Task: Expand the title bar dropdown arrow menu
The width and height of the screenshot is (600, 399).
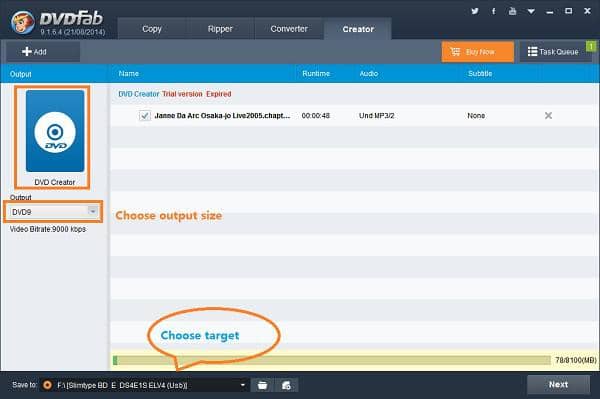Action: tap(531, 11)
